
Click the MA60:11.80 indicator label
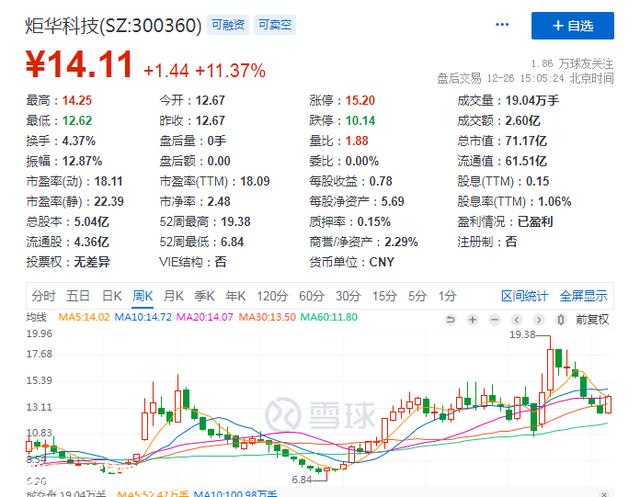(x=329, y=317)
